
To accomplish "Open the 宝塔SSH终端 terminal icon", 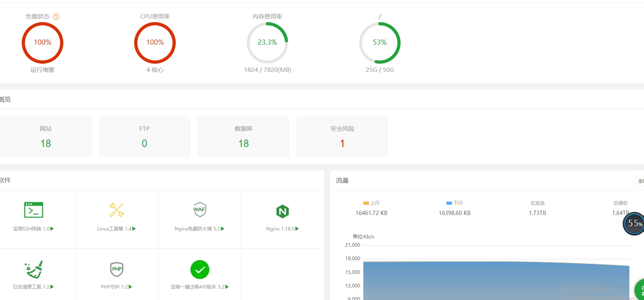I will tap(34, 210).
